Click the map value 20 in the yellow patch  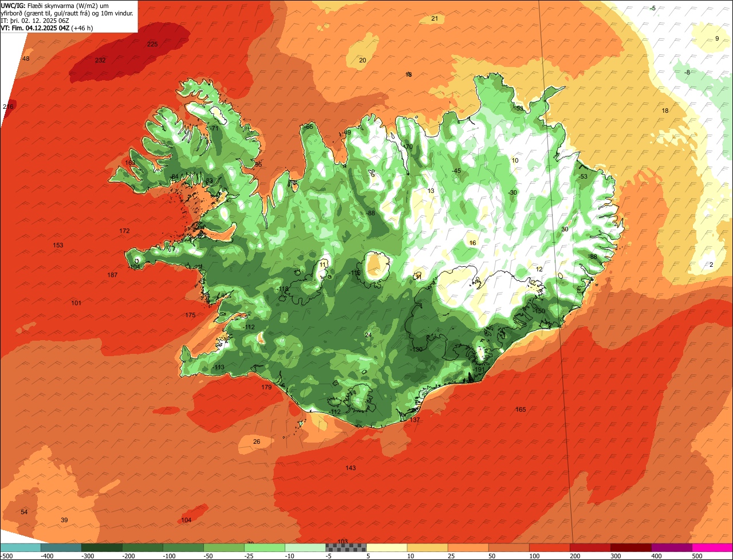point(362,60)
